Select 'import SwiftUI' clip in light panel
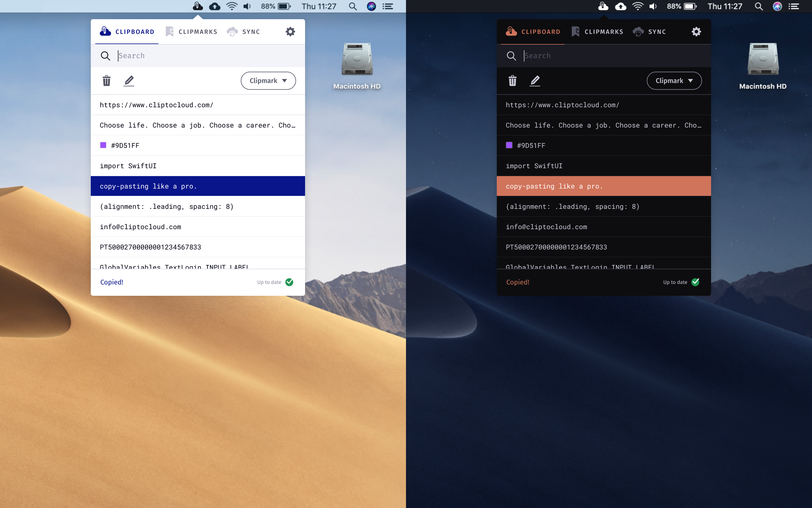This screenshot has height=508, width=812. pyautogui.click(x=198, y=166)
